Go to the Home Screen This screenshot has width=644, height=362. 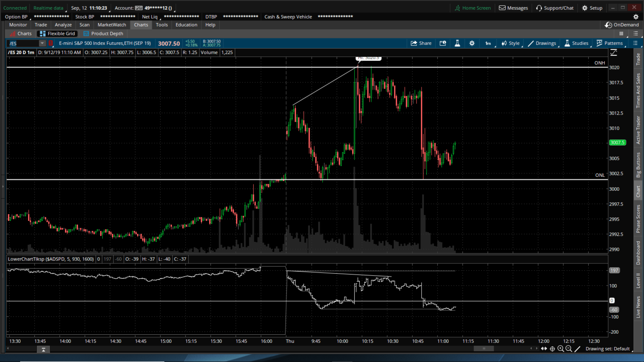473,8
